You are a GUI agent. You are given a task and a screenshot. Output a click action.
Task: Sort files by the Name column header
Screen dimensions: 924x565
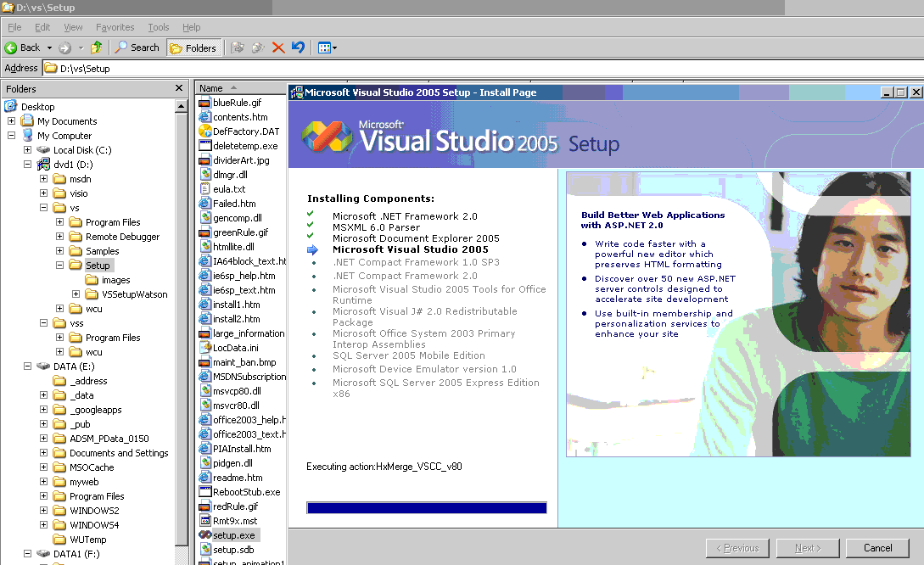pos(241,87)
